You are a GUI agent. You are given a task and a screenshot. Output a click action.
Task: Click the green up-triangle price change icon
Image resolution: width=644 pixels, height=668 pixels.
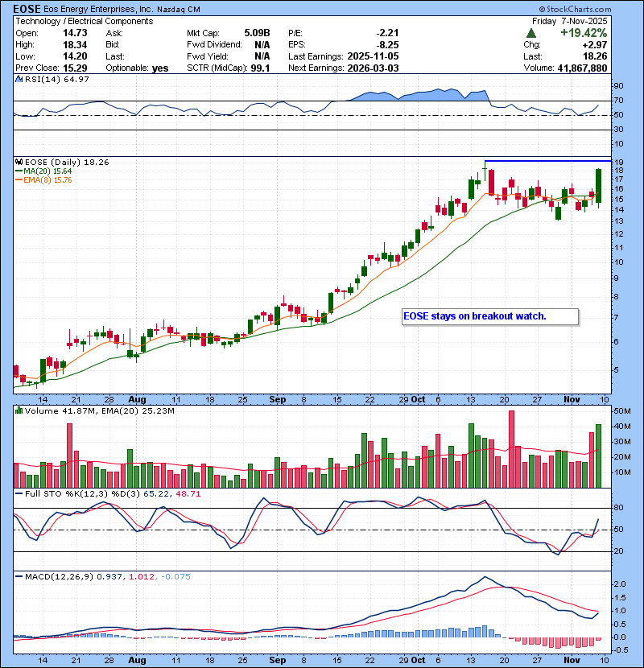(x=530, y=33)
